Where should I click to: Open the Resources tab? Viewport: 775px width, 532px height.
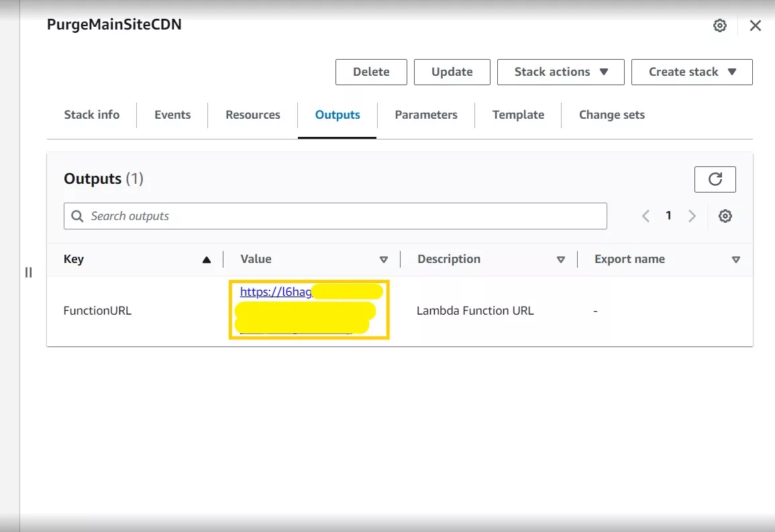(x=252, y=115)
